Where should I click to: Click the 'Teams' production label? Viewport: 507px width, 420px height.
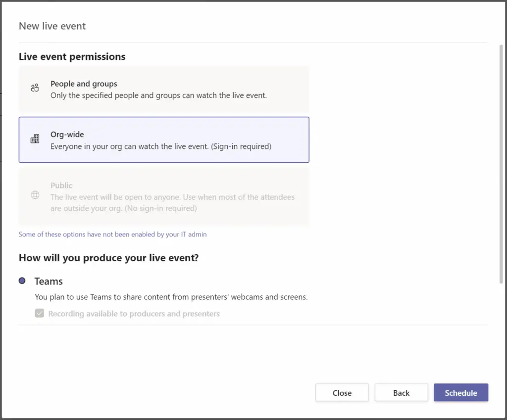click(x=49, y=281)
